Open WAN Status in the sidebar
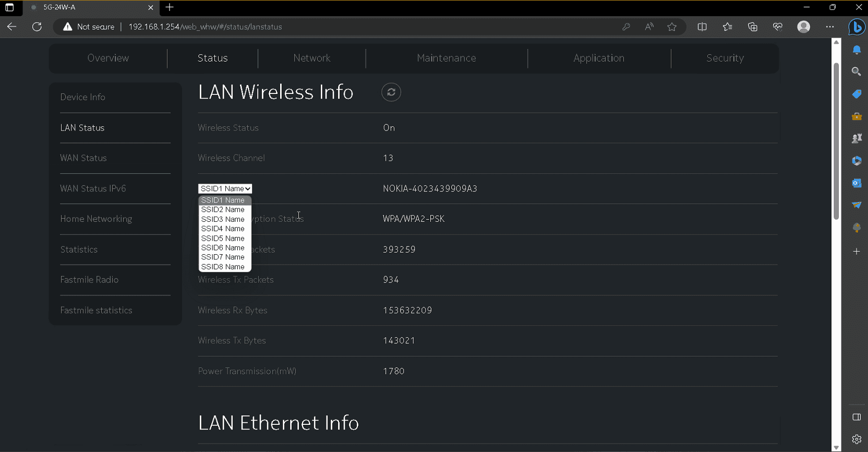Image resolution: width=868 pixels, height=452 pixels. (83, 158)
